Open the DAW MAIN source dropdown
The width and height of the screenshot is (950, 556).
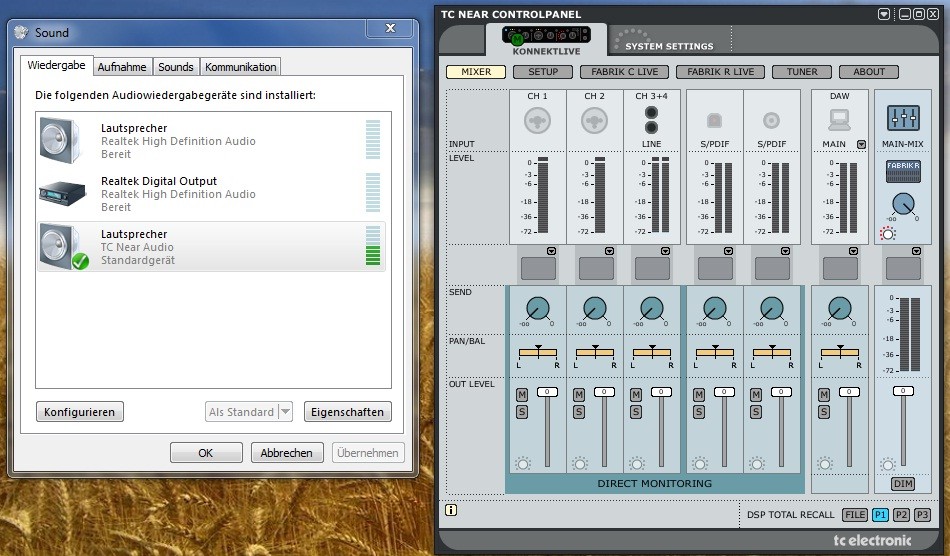click(x=862, y=144)
